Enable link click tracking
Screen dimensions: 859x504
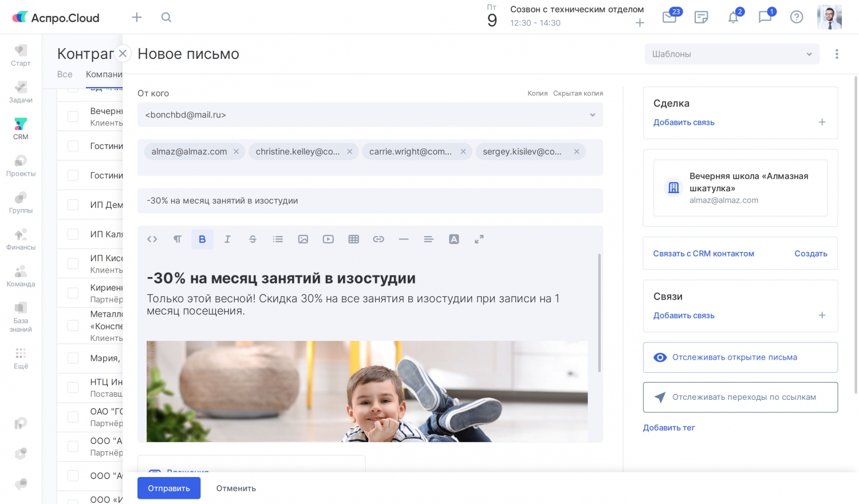tap(740, 397)
